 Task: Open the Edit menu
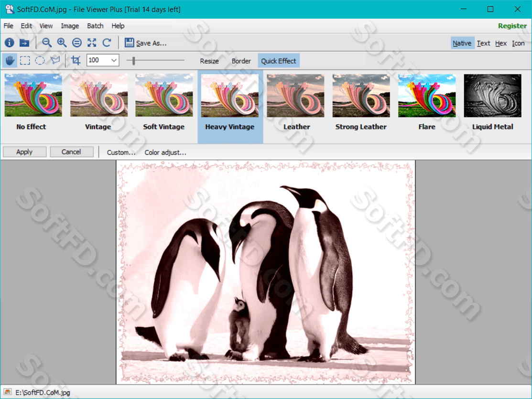[26, 26]
